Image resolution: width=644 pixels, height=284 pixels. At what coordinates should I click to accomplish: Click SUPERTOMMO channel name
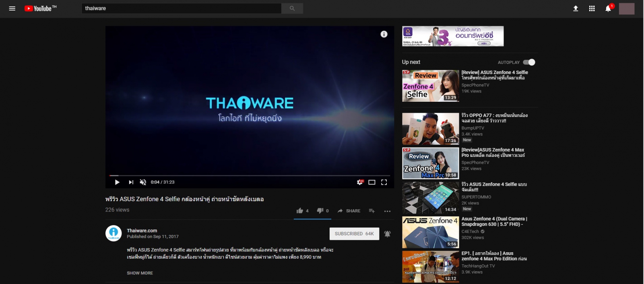[x=477, y=197]
